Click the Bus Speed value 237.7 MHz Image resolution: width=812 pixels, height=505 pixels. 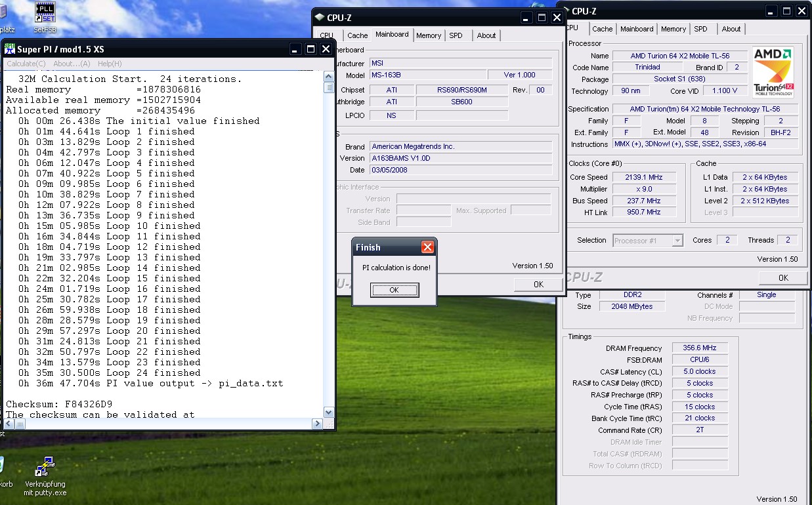click(x=645, y=201)
